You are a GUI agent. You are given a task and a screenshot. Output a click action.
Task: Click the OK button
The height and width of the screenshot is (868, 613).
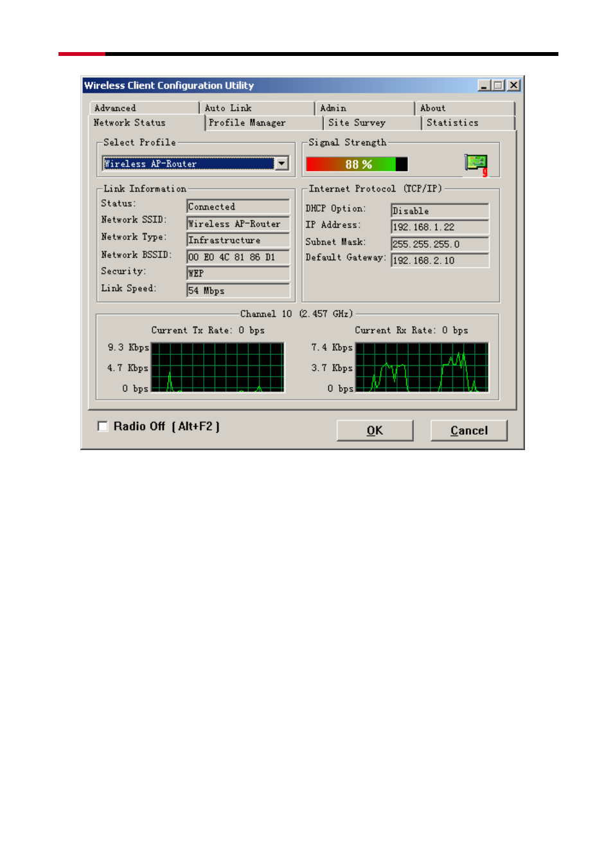click(375, 431)
